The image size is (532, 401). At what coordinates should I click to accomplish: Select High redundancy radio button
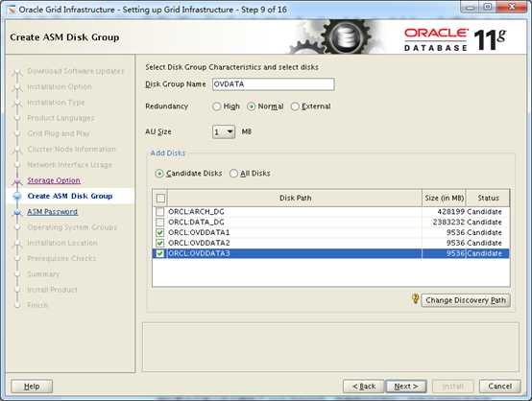tap(216, 106)
